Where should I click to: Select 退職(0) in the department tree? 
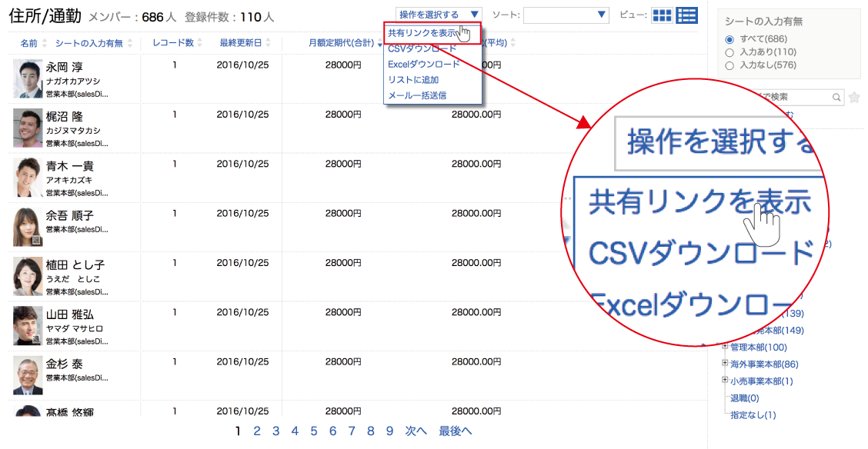[745, 398]
